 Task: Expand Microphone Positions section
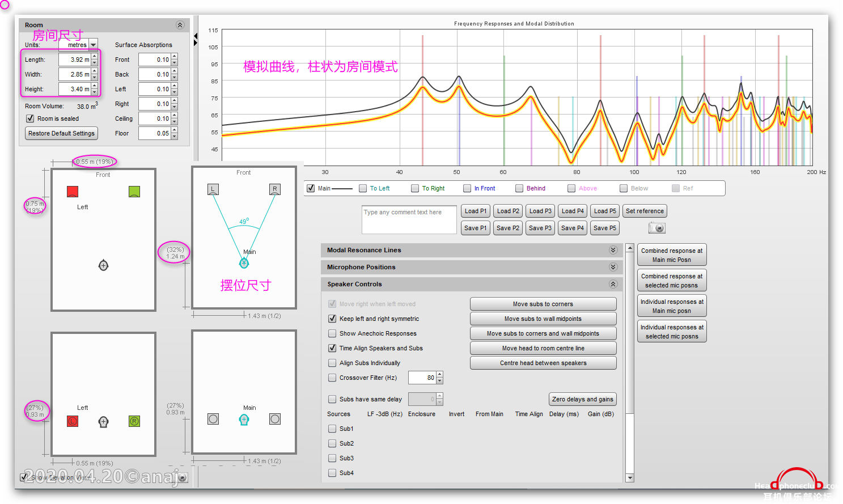613,267
